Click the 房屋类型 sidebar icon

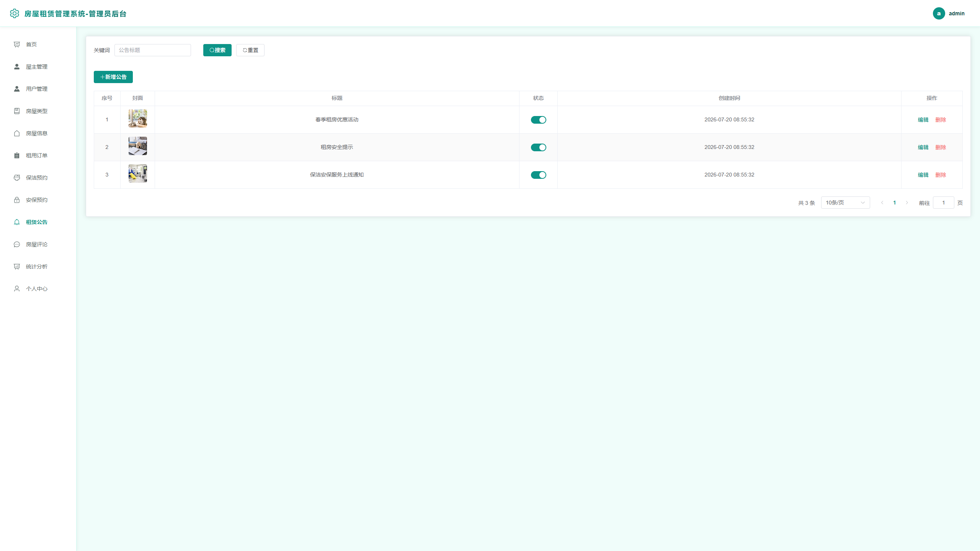point(17,111)
